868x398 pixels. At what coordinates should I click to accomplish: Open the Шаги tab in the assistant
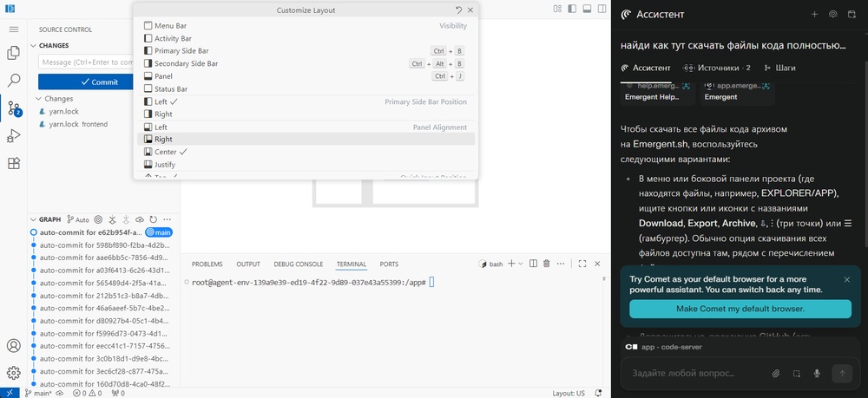click(779, 68)
